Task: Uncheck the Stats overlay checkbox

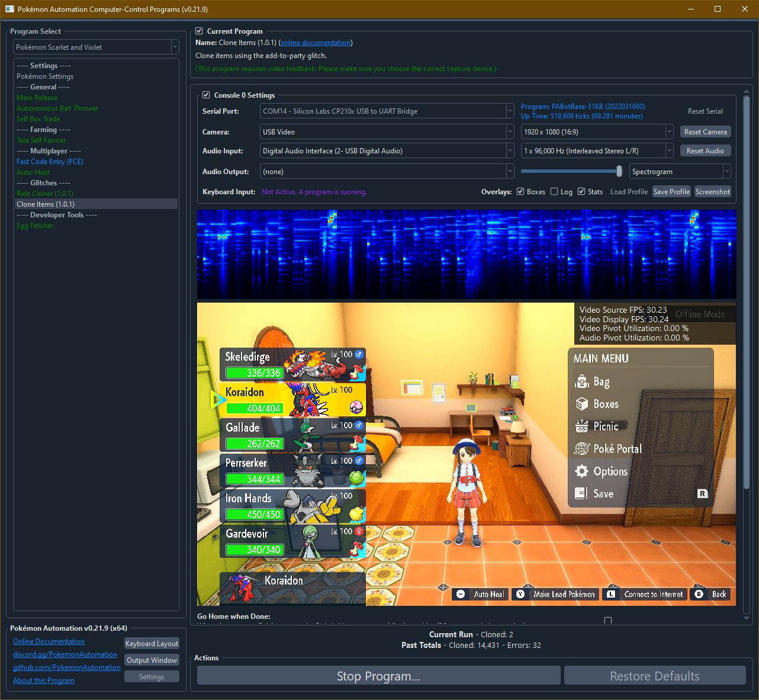Action: tap(581, 192)
